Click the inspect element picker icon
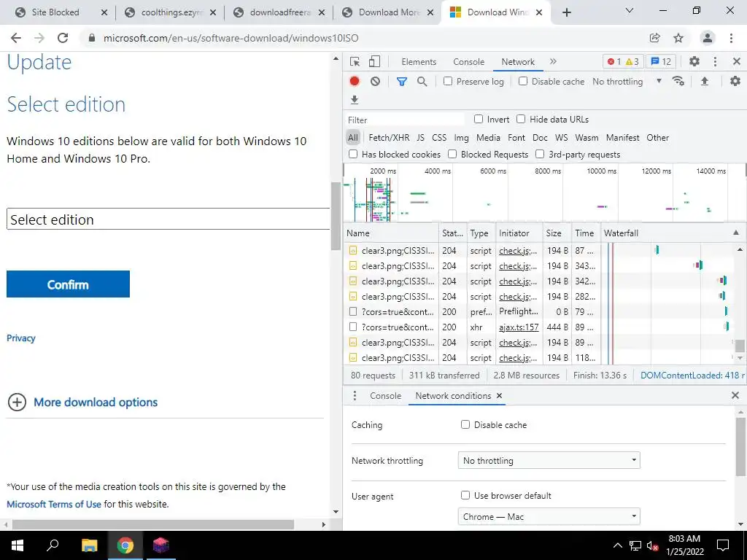The height and width of the screenshot is (560, 747). coord(355,61)
